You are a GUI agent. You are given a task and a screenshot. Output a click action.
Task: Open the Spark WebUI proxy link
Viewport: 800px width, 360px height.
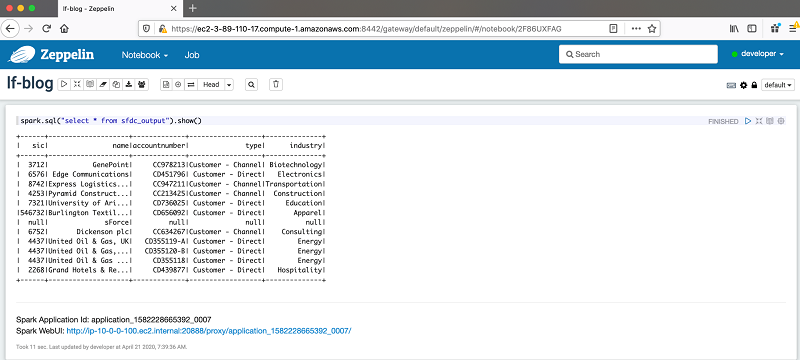pos(209,331)
